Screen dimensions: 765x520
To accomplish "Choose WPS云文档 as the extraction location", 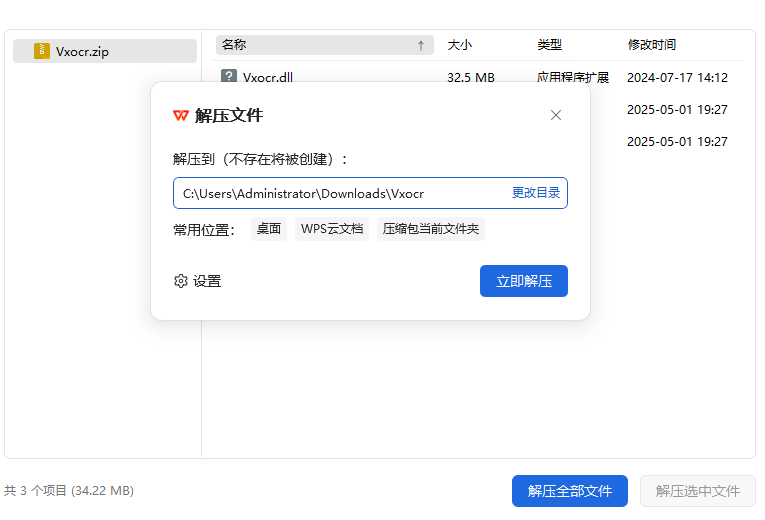I will [x=332, y=229].
